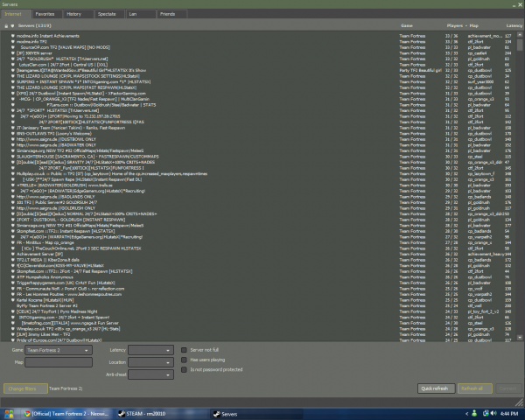
Task: Click the Map filter input field
Action: (59, 362)
